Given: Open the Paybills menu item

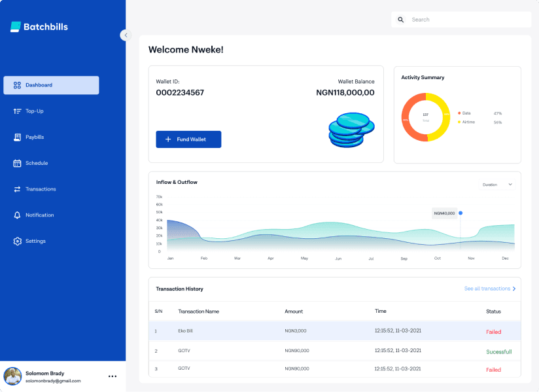Looking at the screenshot, I should [35, 137].
